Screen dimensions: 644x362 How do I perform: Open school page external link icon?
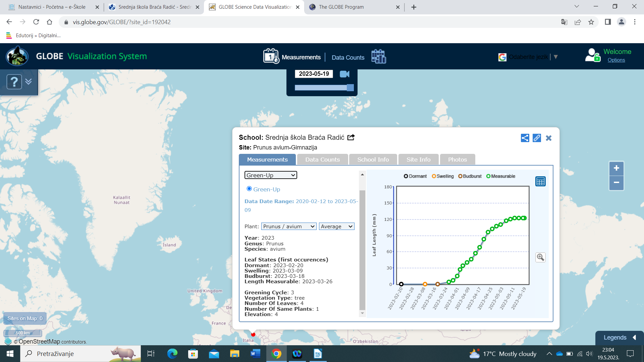(x=351, y=137)
